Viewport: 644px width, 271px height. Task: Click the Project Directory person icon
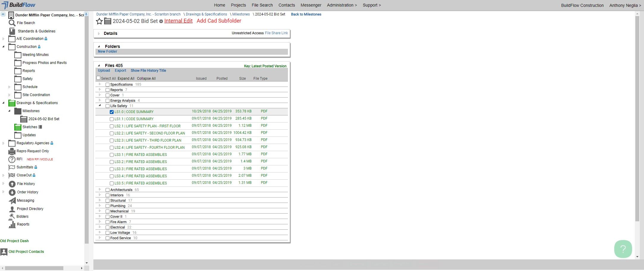12,209
